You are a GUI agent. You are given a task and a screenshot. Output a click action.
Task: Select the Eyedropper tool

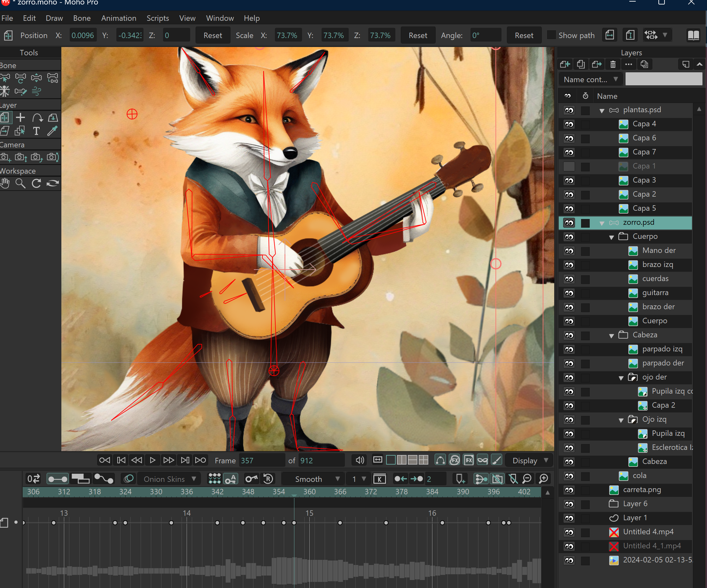52,131
